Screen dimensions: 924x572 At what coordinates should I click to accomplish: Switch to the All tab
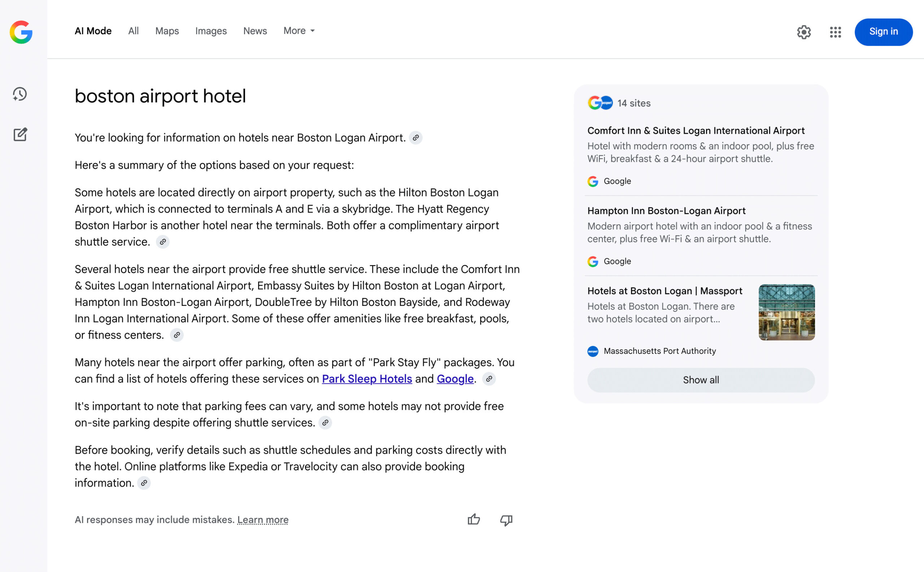(133, 31)
